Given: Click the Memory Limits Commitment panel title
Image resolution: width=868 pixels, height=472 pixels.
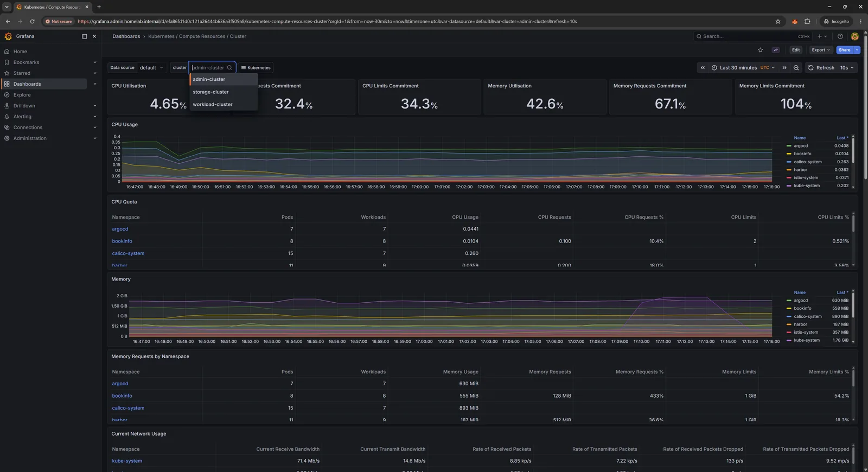Looking at the screenshot, I should tap(771, 86).
